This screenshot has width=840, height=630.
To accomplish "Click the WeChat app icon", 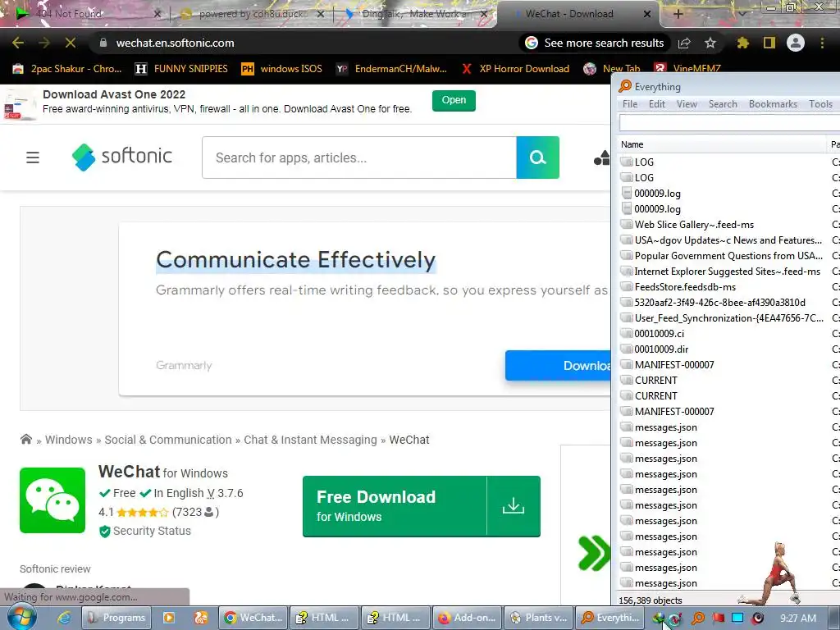I will pos(52,500).
